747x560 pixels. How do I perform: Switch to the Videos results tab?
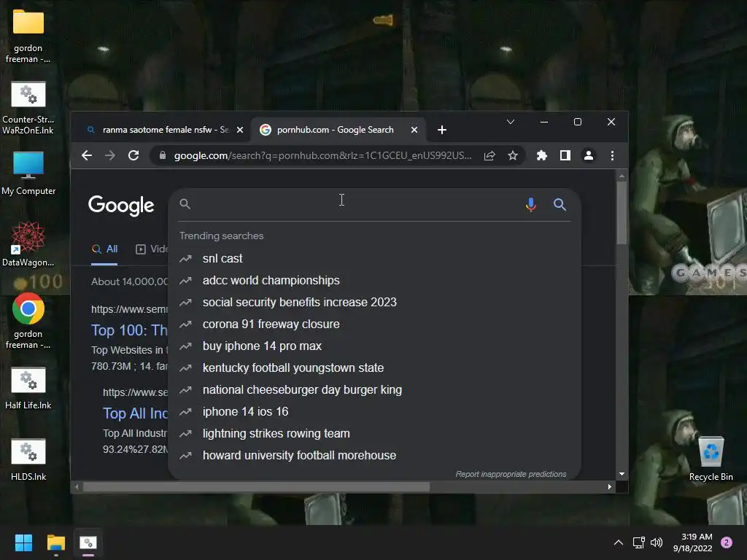152,249
